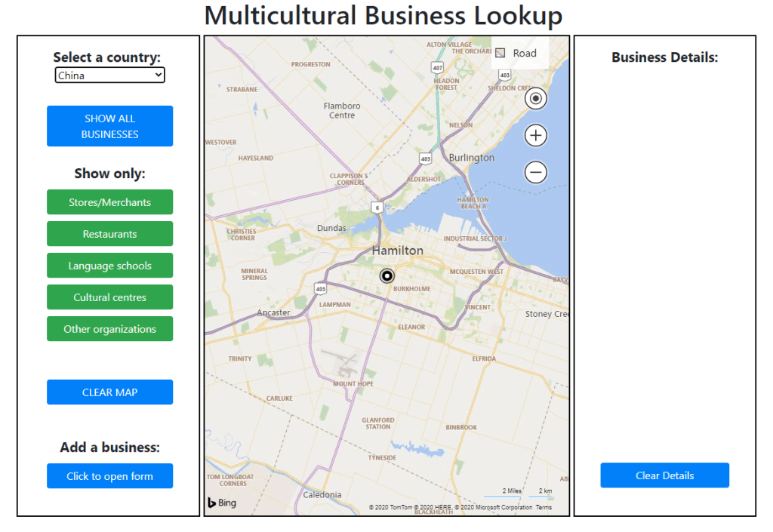This screenshot has height=532, width=773.
Task: Filter by Language schools
Action: point(110,266)
